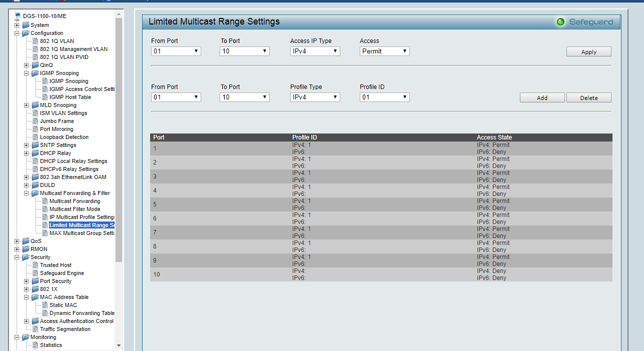Click the DGS-1100-10/ME switch device icon
Viewport: 644px width, 351px height.
point(18,16)
